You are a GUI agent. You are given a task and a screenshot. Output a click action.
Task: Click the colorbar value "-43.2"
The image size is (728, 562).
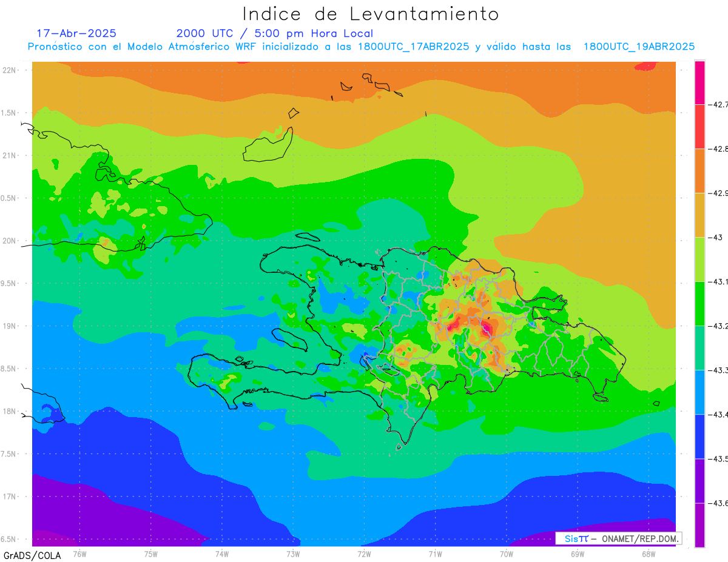click(x=718, y=326)
